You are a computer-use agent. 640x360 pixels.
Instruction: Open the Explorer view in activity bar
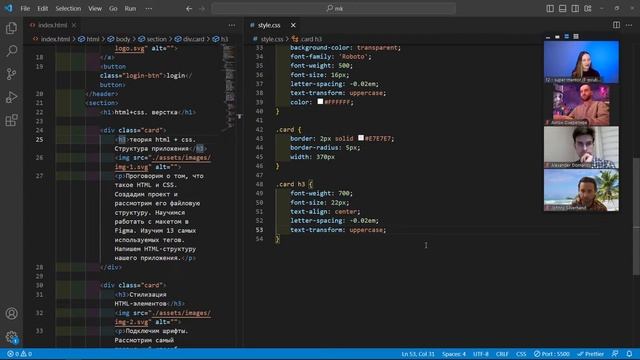[11, 28]
